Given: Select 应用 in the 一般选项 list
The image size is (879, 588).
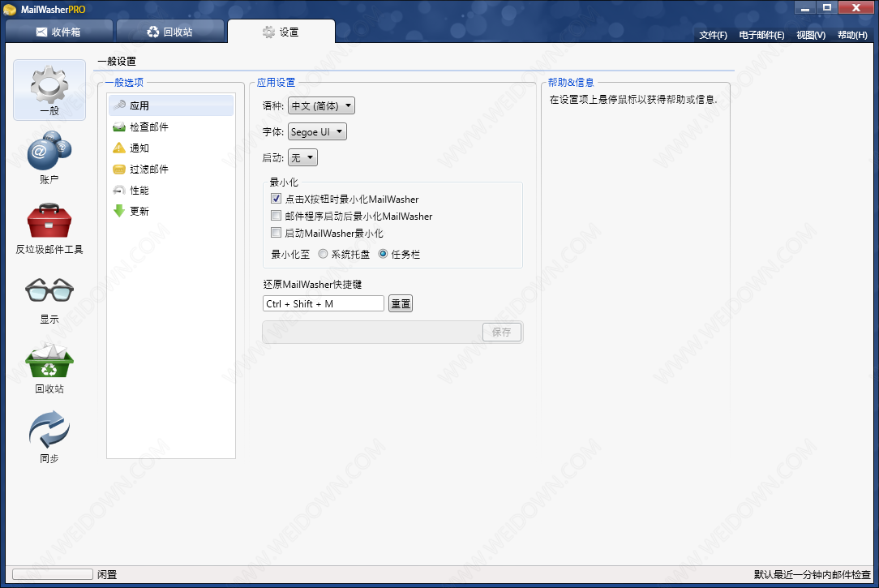Looking at the screenshot, I should (171, 105).
